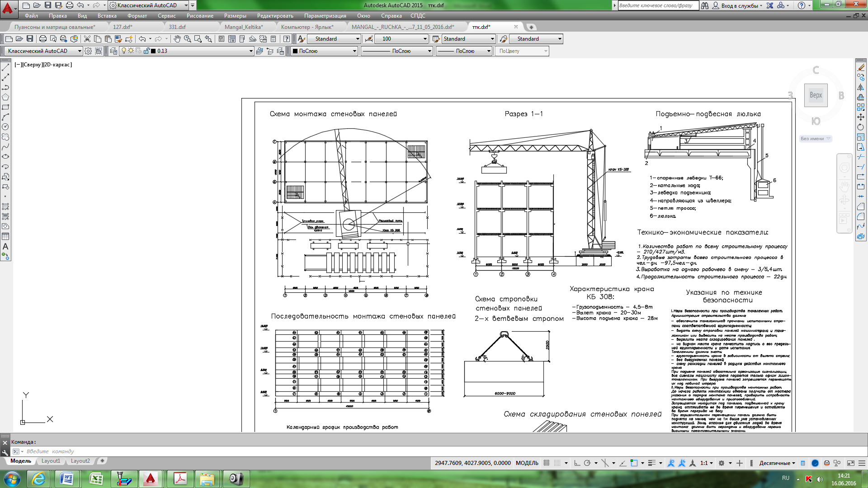Screen dimensions: 868x488
Task: Click the [2D-каркас] visual style control
Action: 57,65
